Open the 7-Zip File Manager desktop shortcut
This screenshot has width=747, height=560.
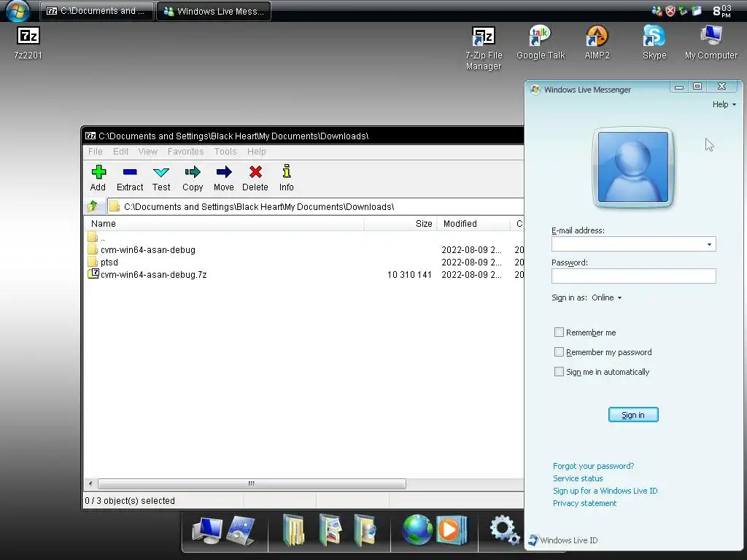coord(484,48)
